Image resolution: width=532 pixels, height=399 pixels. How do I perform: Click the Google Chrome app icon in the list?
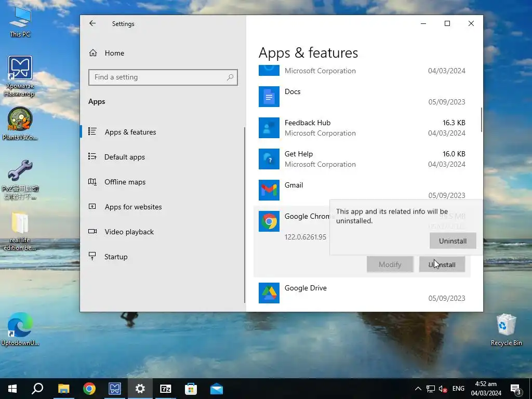coord(269,221)
